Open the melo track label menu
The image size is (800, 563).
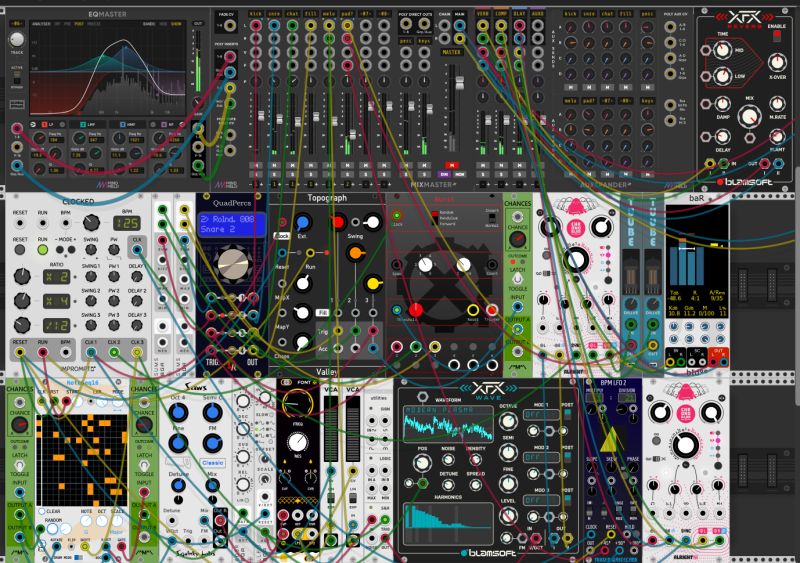[329, 14]
